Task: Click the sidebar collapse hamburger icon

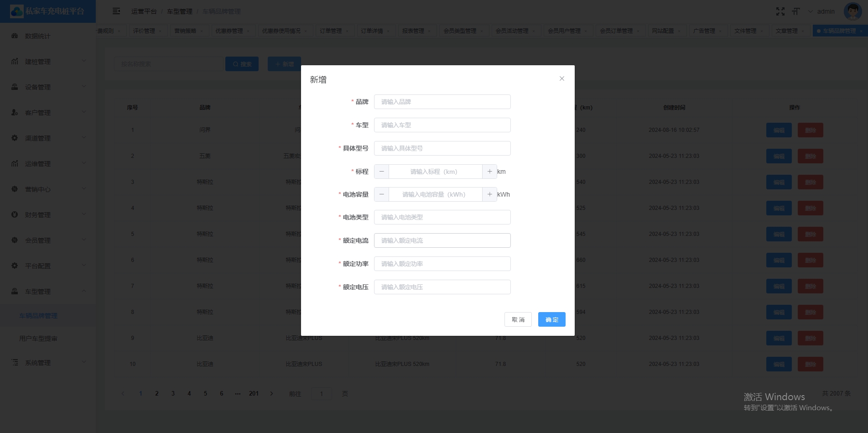Action: (x=116, y=11)
